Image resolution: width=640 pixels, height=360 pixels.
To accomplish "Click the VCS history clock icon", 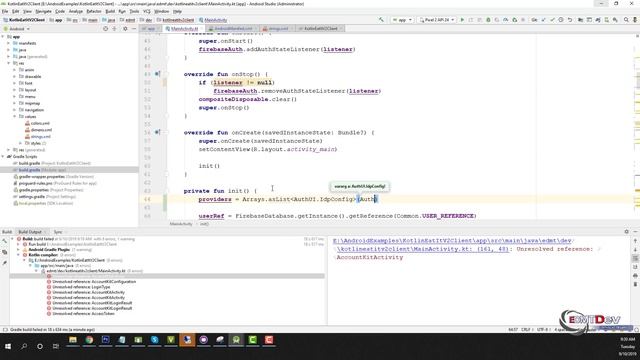I will coord(561,20).
